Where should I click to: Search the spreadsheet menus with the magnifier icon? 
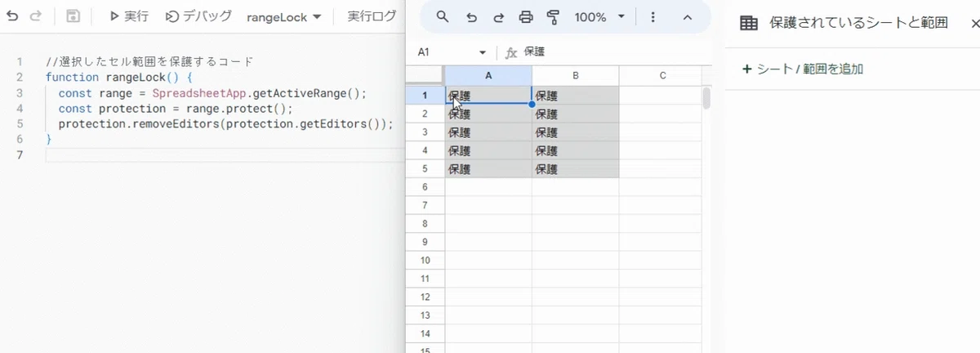click(x=442, y=17)
